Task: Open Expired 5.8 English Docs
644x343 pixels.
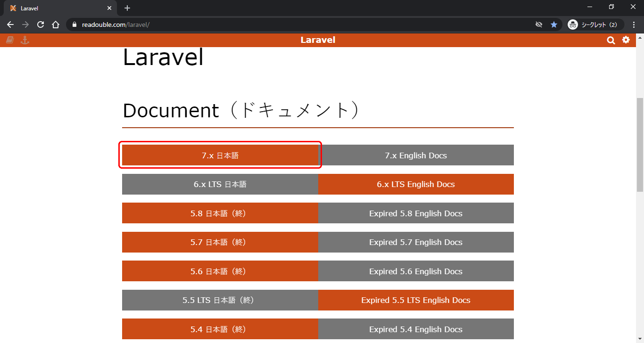Action: point(416,213)
